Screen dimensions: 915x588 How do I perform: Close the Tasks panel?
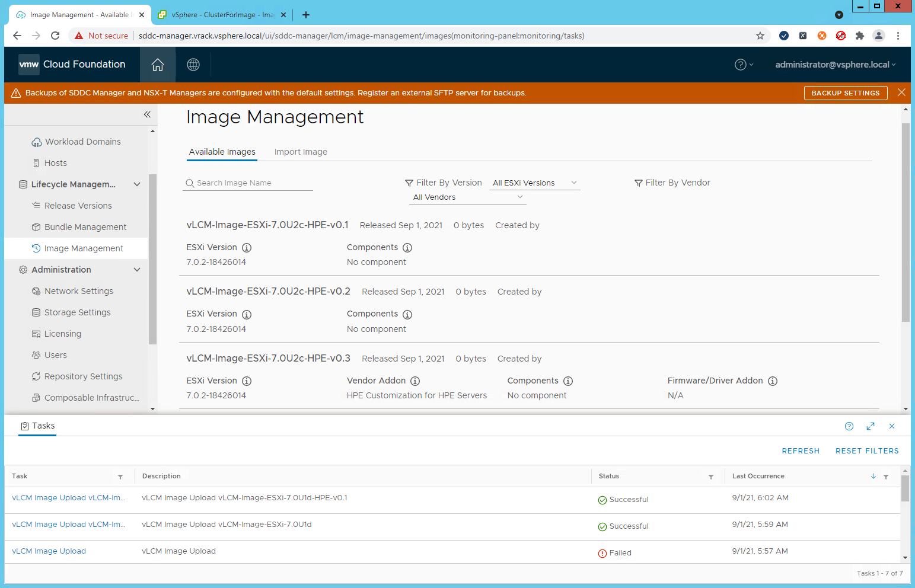(892, 426)
